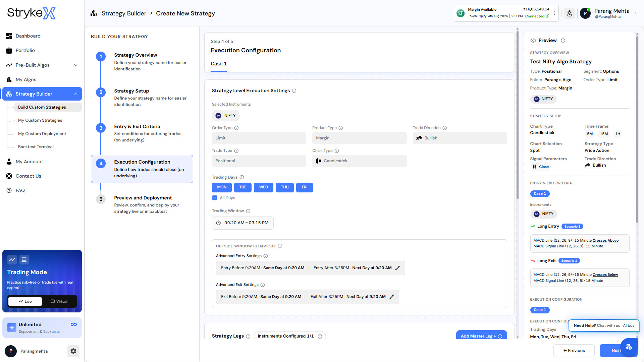Show Chart Type info tooltip
This screenshot has width=644, height=362.
337,151
